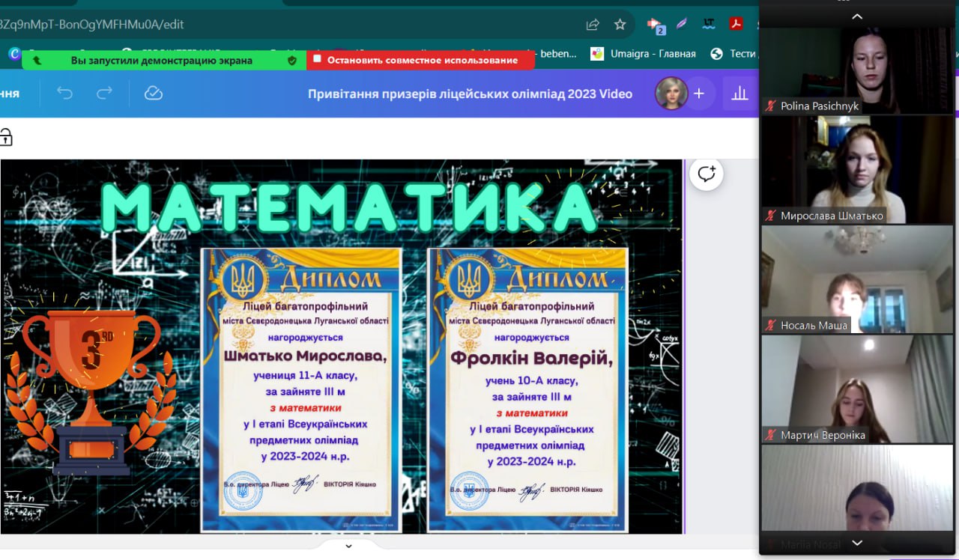Screen dimensions: 959x560
Task: Click the user profile avatar in Canva header
Action: click(670, 94)
